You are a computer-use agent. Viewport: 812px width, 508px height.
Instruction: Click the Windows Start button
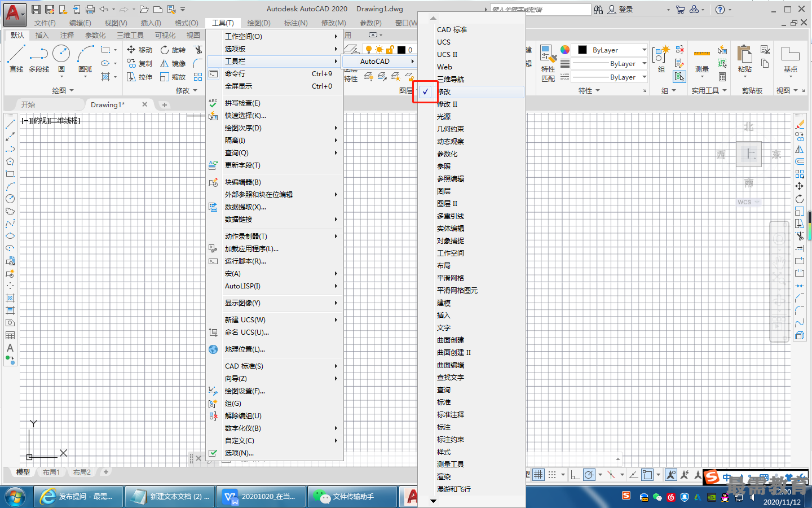pyautogui.click(x=15, y=497)
